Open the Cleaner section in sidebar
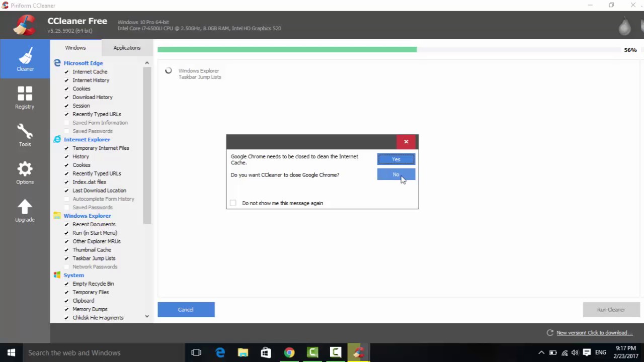This screenshot has width=644, height=362. pyautogui.click(x=25, y=59)
